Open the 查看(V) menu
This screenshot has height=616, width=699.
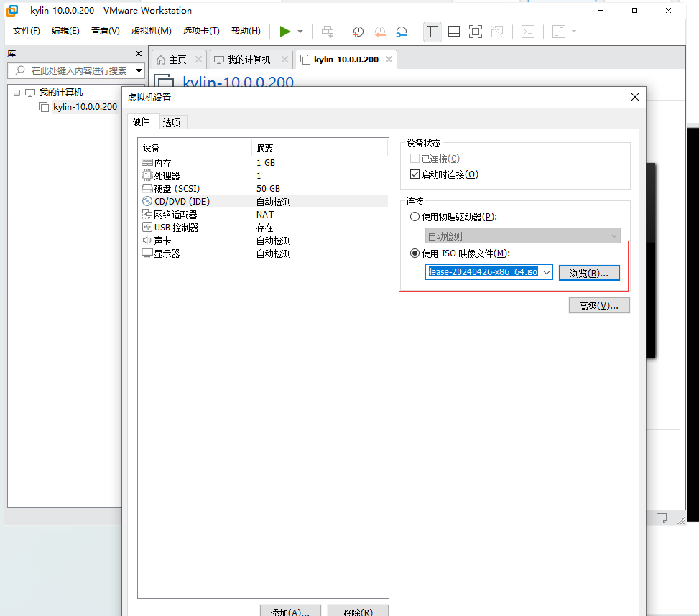(x=105, y=31)
